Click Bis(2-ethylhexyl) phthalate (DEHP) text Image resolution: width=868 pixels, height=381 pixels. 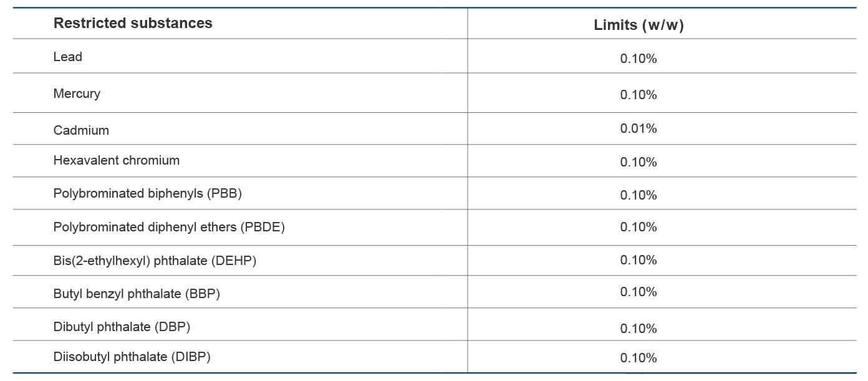(x=155, y=261)
